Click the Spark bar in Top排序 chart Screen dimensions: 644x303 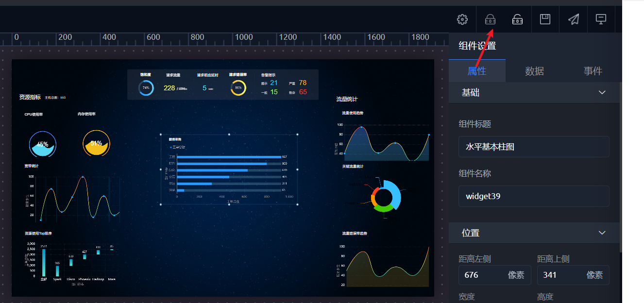[57, 271]
